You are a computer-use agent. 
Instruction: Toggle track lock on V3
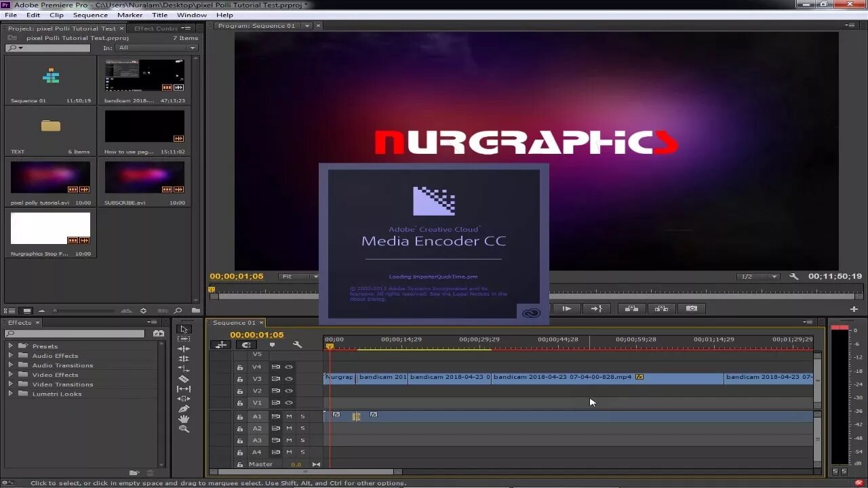239,379
